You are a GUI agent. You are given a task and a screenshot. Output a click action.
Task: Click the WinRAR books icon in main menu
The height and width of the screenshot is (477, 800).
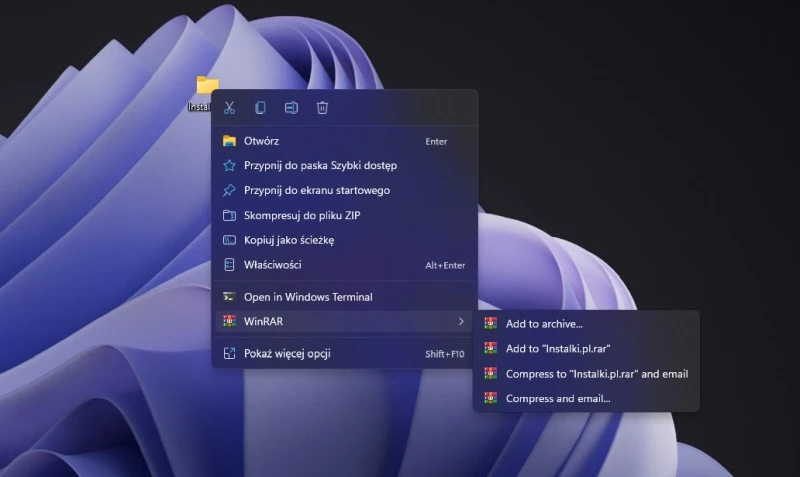(230, 321)
